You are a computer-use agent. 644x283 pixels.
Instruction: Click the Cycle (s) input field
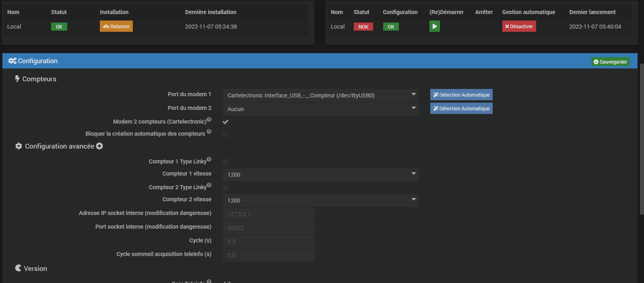click(268, 242)
